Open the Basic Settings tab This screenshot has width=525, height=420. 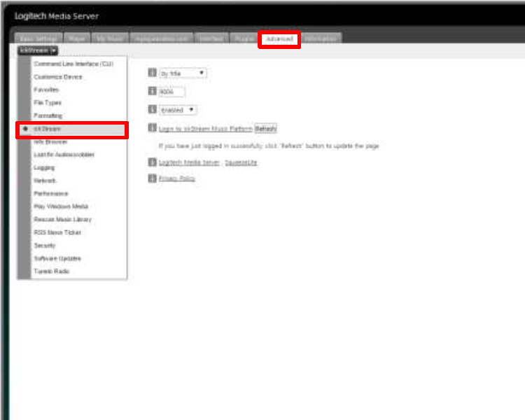pyautogui.click(x=38, y=39)
